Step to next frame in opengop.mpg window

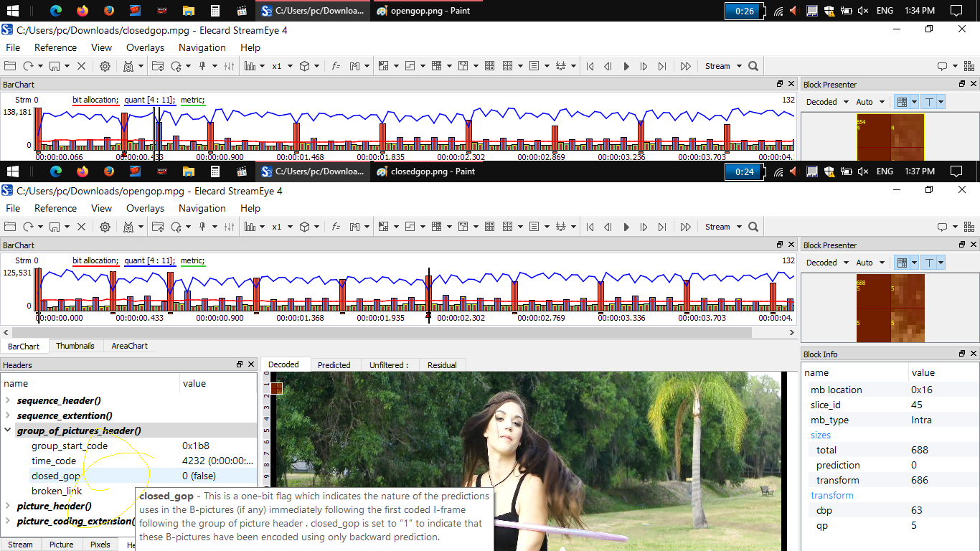click(644, 227)
